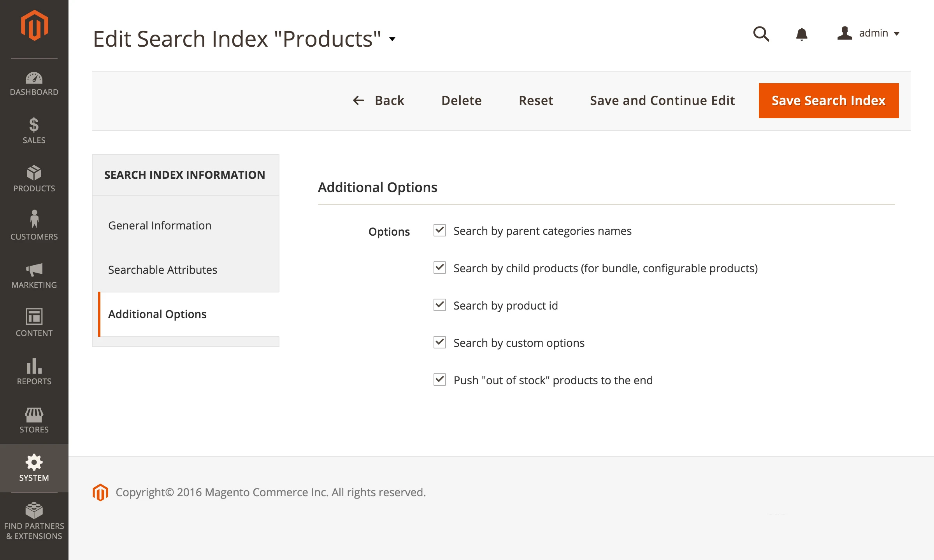Switch to General Information tab
This screenshot has height=560, width=934.
click(160, 226)
